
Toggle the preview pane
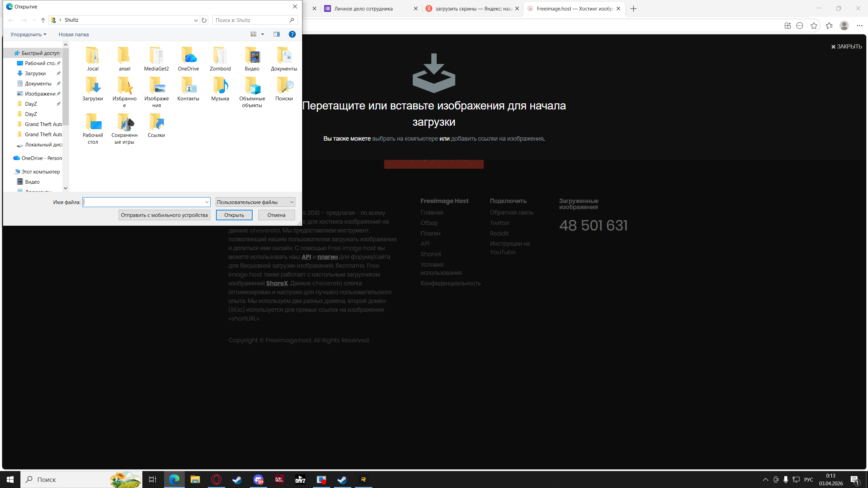point(277,34)
